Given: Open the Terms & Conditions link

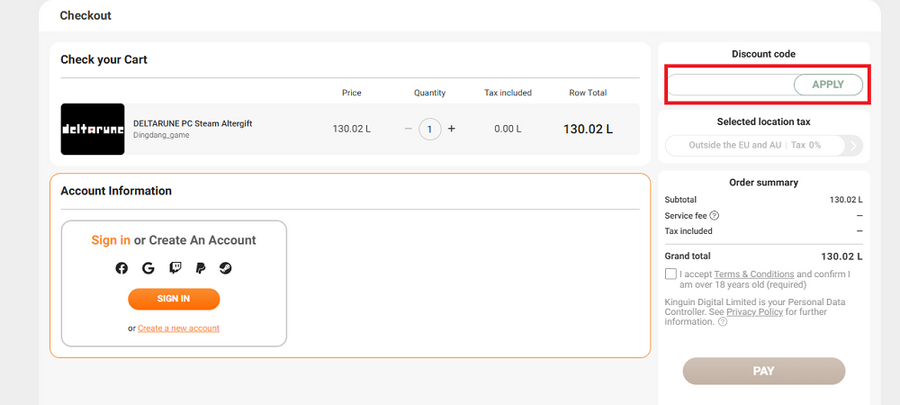Looking at the screenshot, I should [754, 274].
